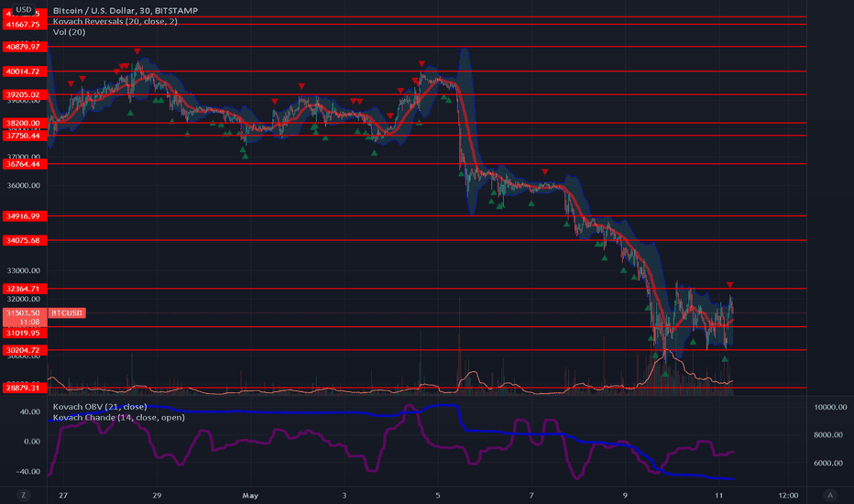The height and width of the screenshot is (504, 854).
Task: Select the 37750.44 price level label
Action: [25, 136]
